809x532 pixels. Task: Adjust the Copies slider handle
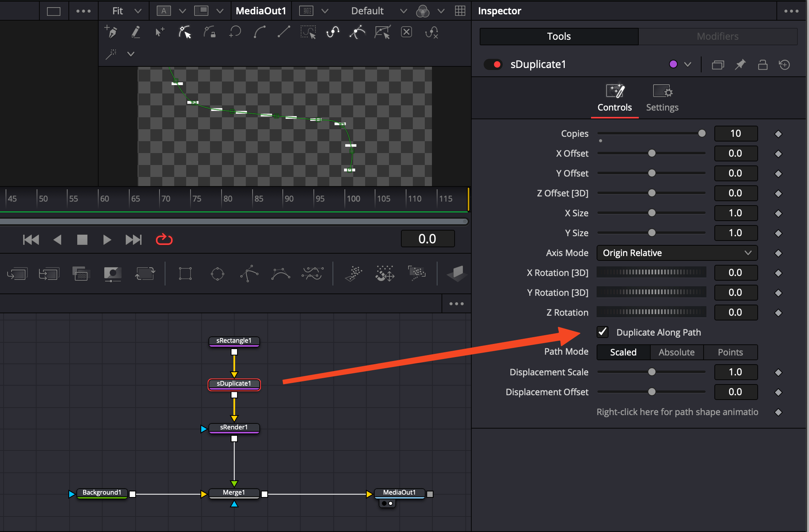point(702,133)
